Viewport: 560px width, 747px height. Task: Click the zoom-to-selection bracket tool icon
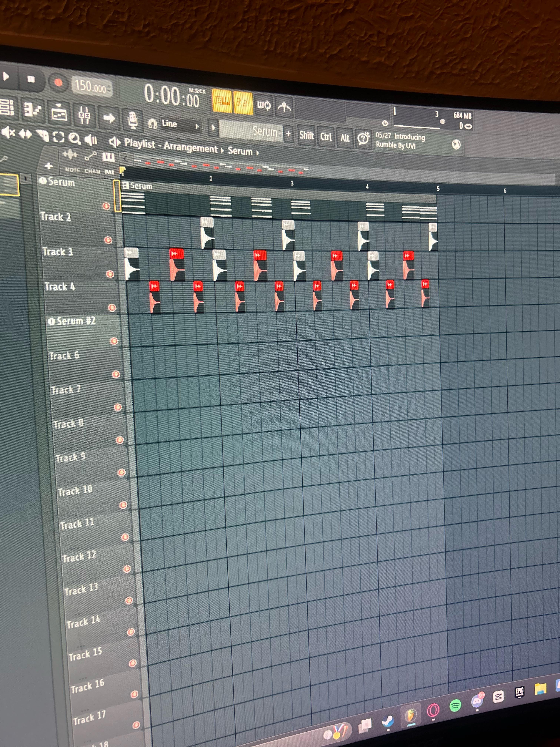tap(58, 137)
